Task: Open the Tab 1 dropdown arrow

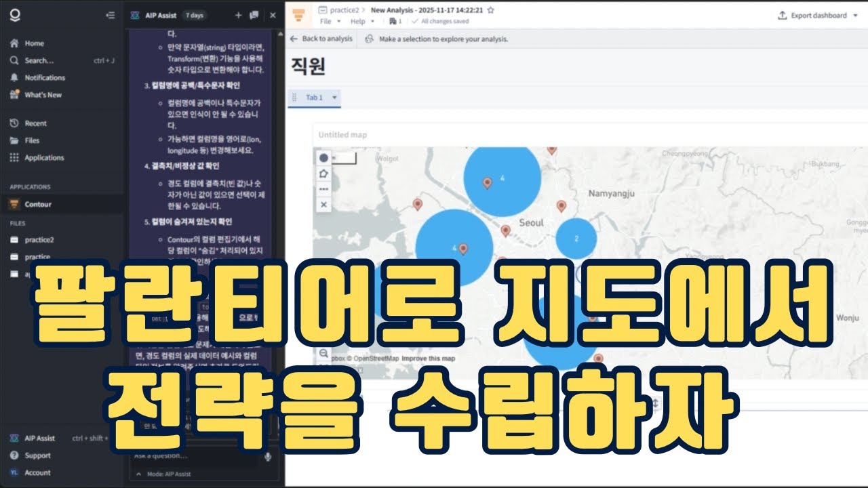Action: pyautogui.click(x=334, y=98)
